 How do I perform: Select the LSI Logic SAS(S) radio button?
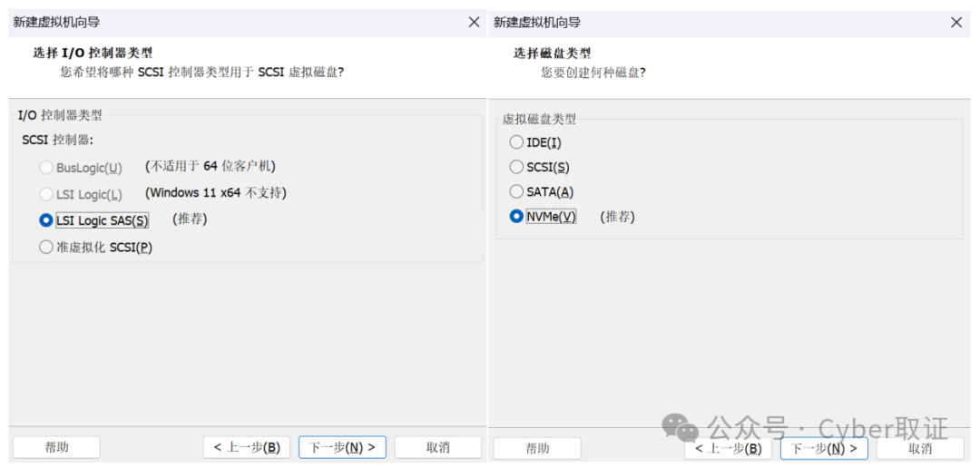[46, 220]
